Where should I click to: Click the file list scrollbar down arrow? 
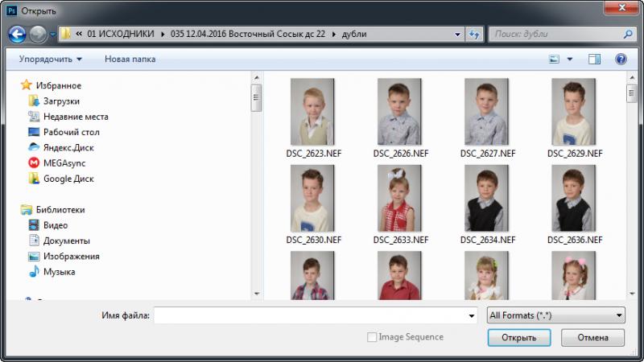[632, 294]
